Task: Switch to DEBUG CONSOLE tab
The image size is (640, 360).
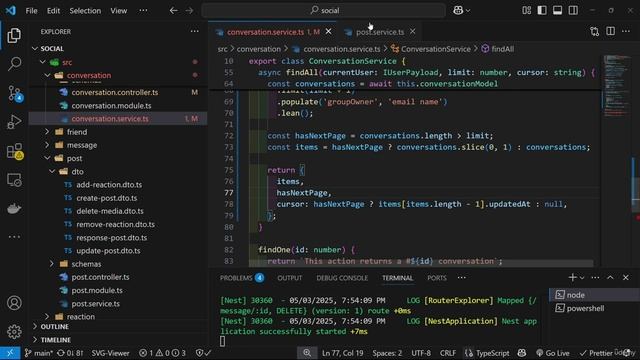Action: 342,278
